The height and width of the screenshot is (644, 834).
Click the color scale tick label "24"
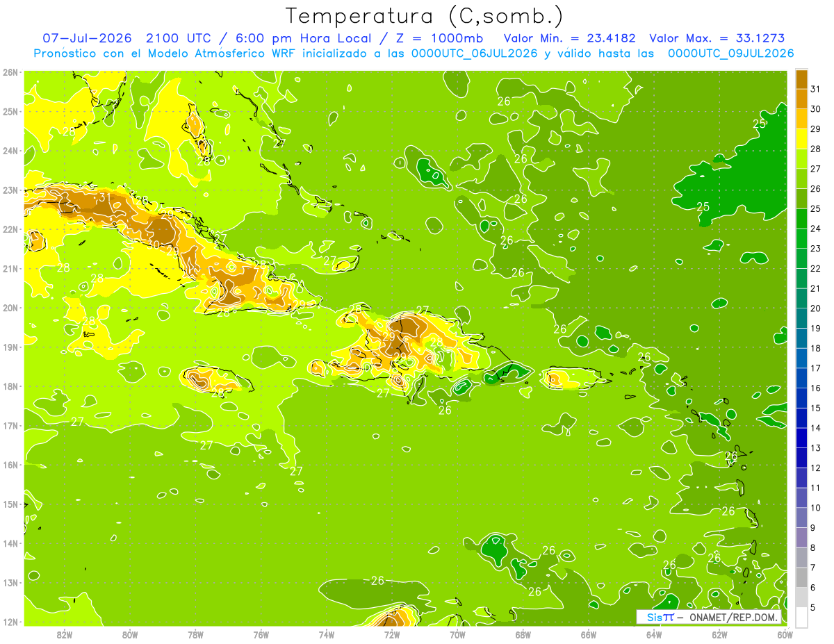point(815,229)
